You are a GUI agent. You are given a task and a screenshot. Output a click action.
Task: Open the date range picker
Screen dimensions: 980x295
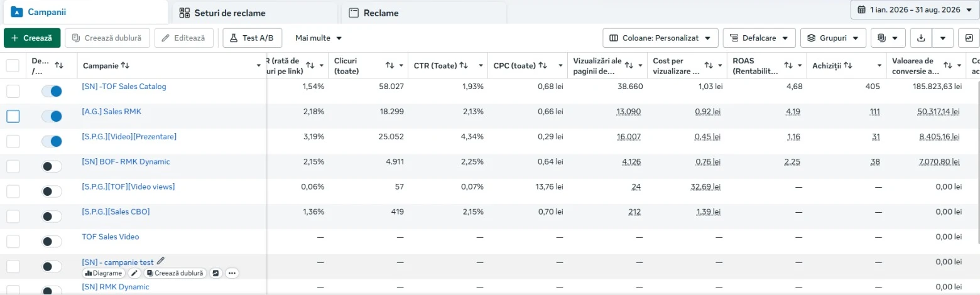915,10
